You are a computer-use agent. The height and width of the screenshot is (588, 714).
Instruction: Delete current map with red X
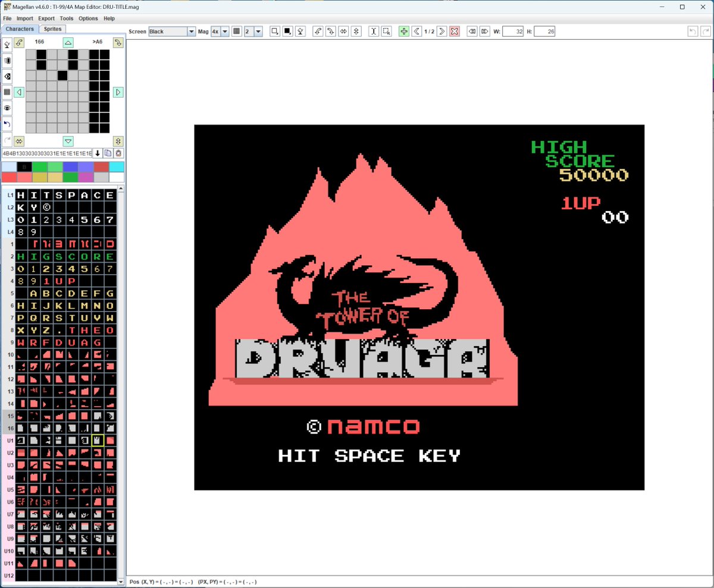455,32
